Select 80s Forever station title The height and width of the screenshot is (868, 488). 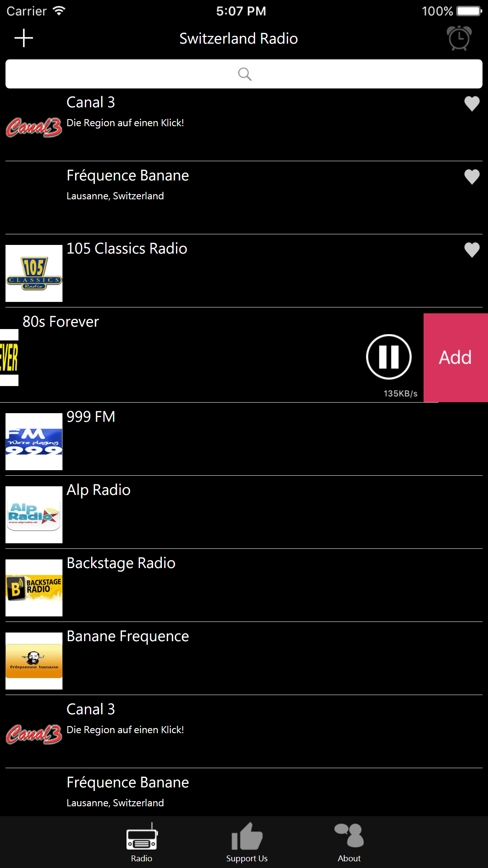[x=61, y=322]
